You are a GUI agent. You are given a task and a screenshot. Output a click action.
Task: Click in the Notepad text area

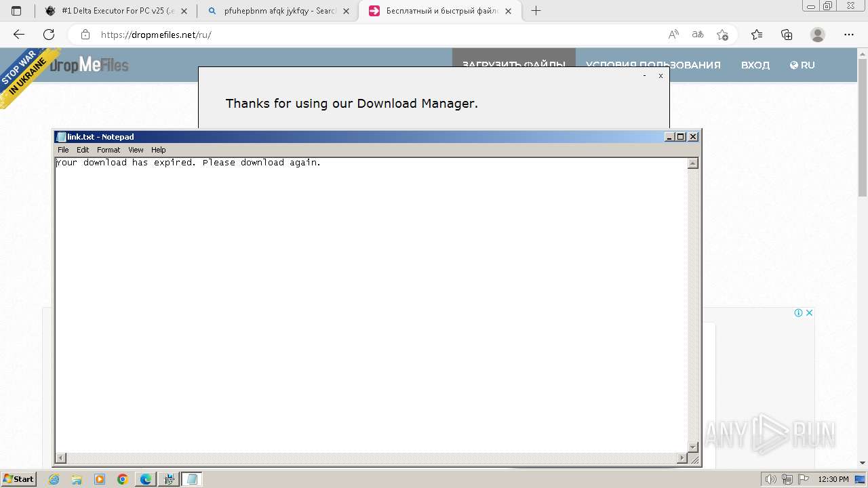coord(371,305)
